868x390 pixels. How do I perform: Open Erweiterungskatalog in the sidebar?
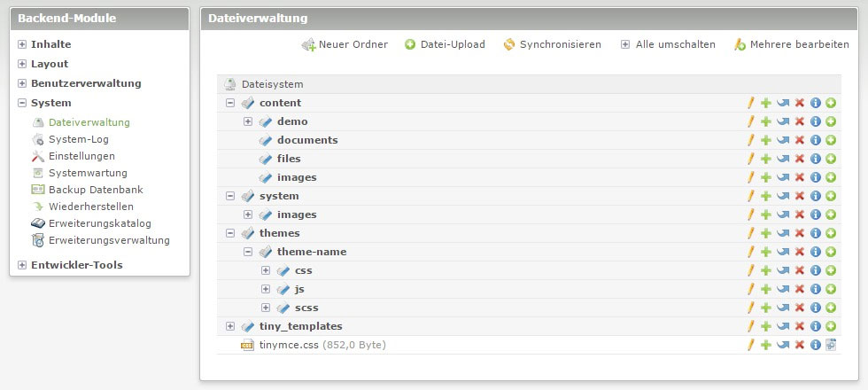[x=100, y=223]
